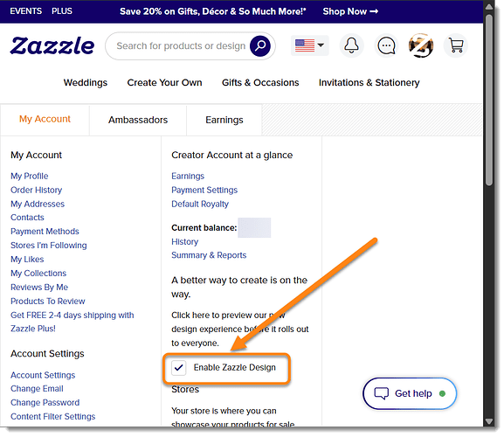
Task: Click the Zazzle logo
Action: point(52,46)
